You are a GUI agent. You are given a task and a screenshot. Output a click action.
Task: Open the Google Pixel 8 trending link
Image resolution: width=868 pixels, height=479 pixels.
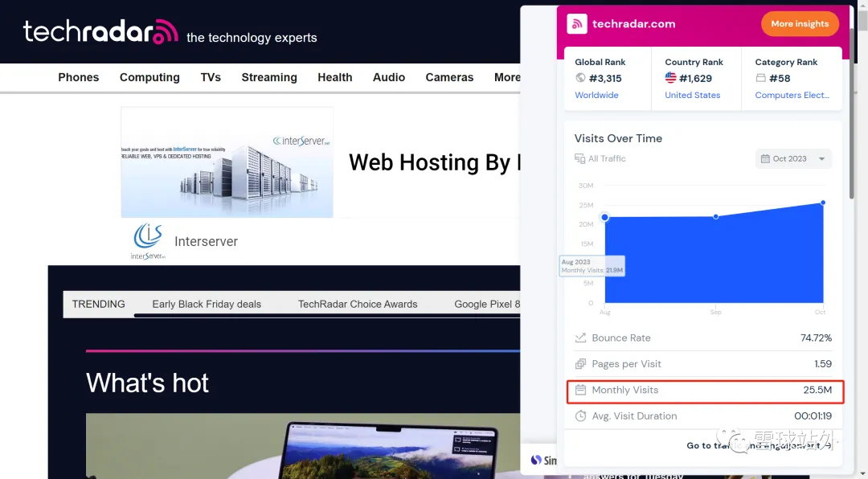point(487,304)
